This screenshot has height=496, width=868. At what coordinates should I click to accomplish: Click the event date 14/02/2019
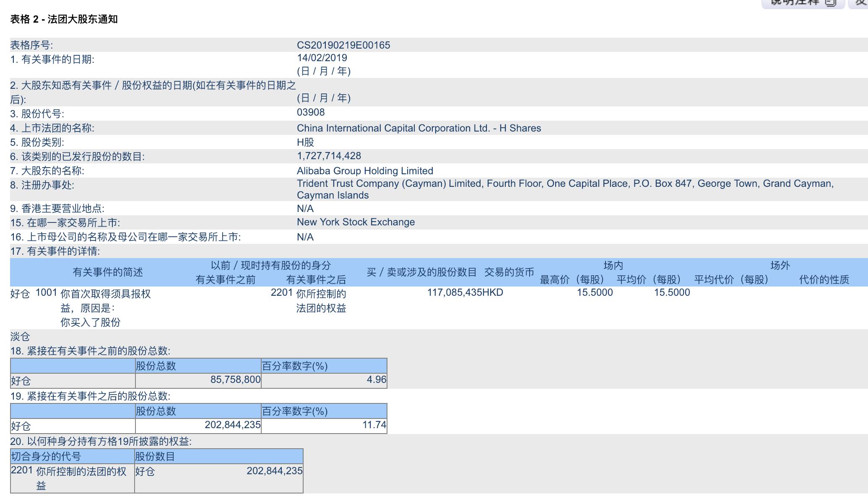coord(322,58)
